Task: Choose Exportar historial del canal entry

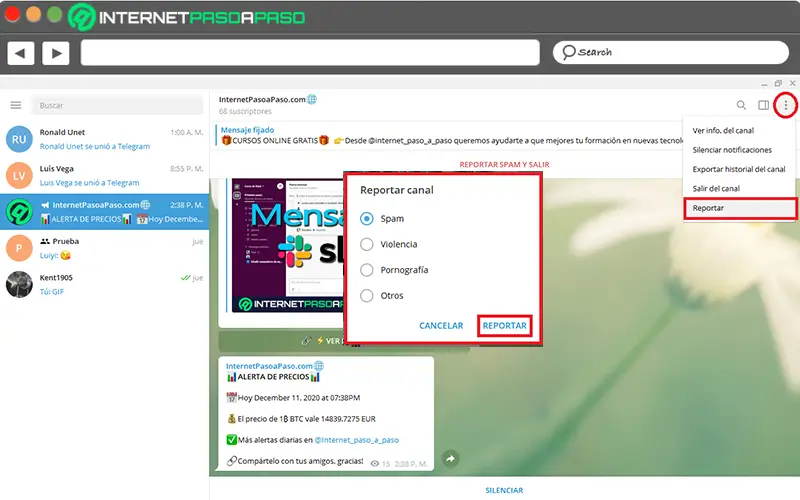Action: coord(739,169)
